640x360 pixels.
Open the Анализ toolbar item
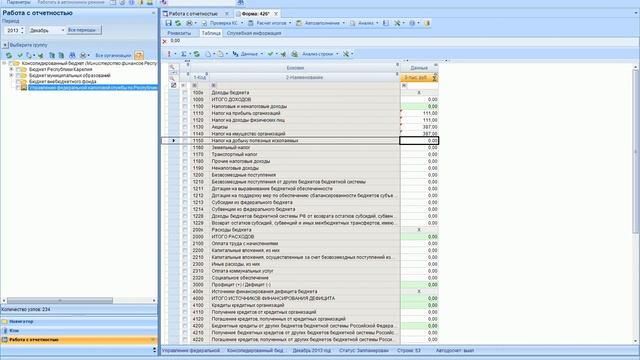click(x=363, y=23)
